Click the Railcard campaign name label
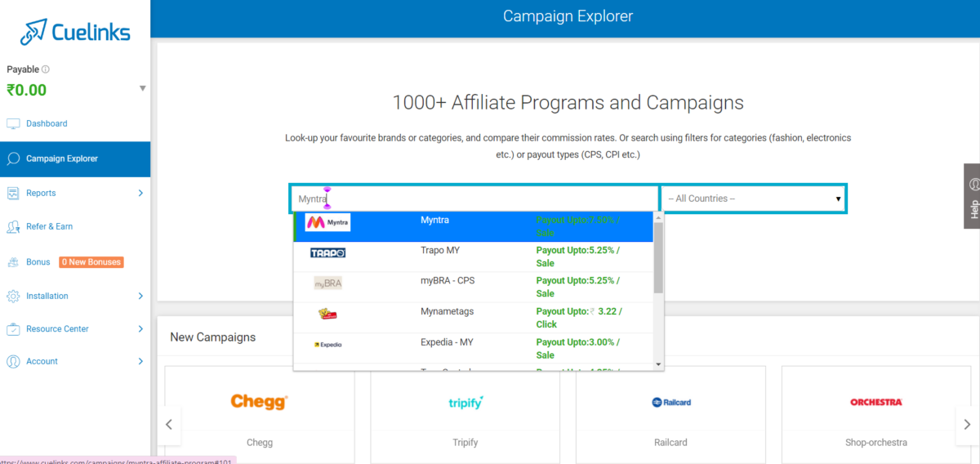980x464 pixels. tap(670, 442)
